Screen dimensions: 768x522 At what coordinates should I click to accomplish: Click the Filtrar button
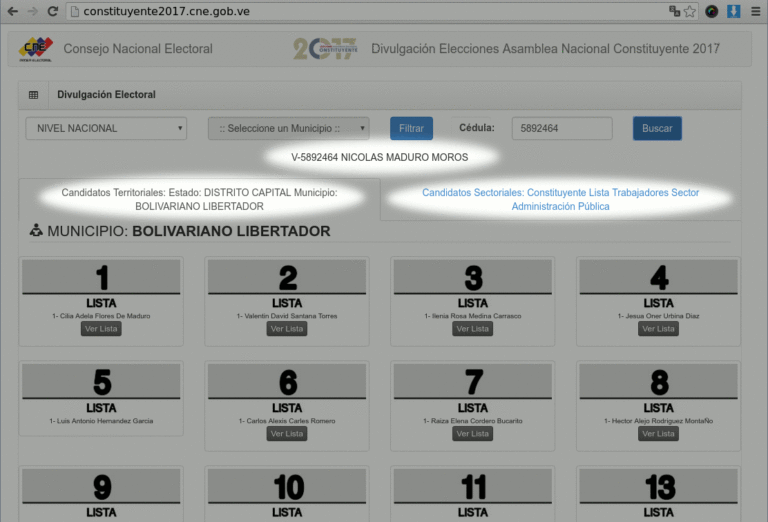[x=411, y=128]
